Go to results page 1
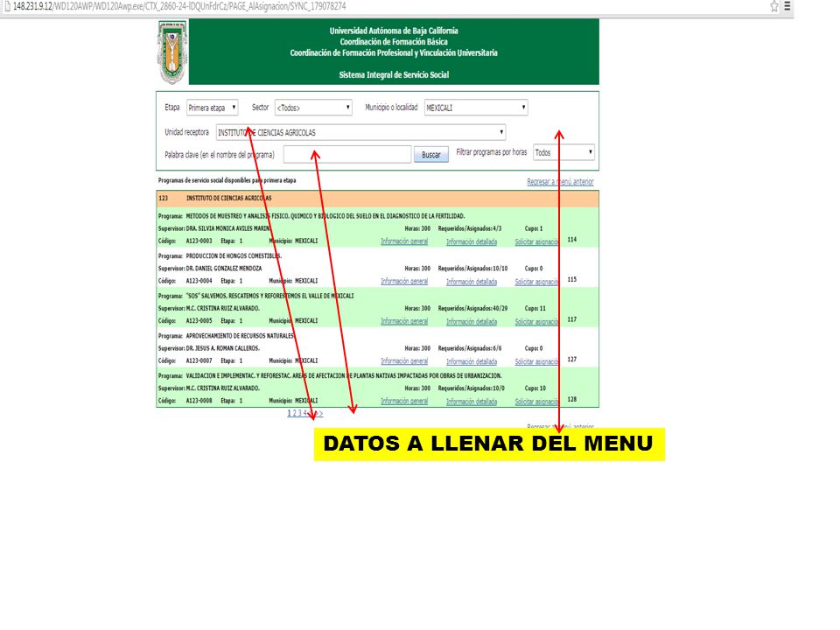 pos(290,413)
